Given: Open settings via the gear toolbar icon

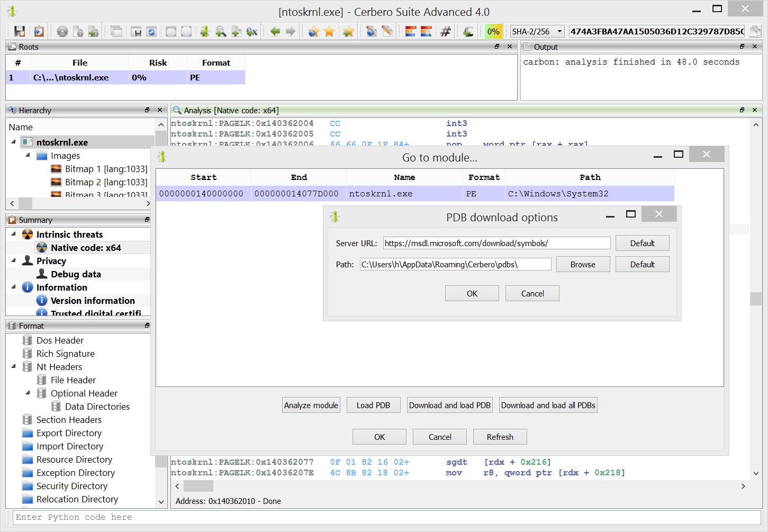Looking at the screenshot, I should point(62,31).
